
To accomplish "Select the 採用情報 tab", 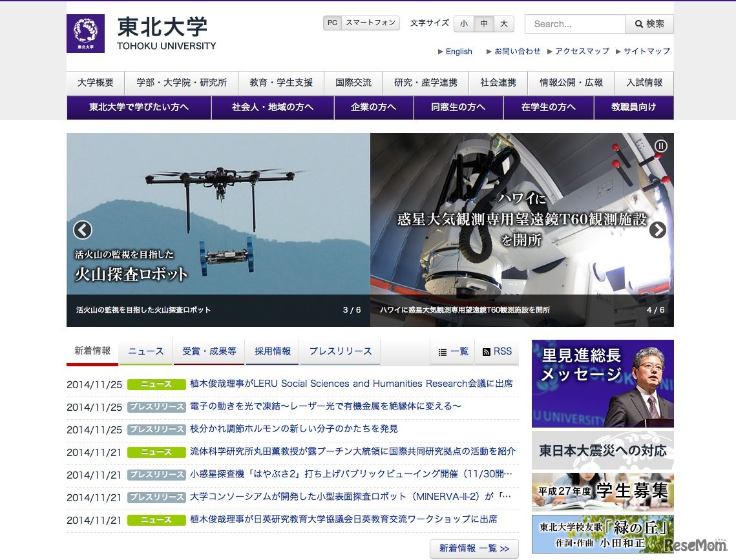I will 272,352.
